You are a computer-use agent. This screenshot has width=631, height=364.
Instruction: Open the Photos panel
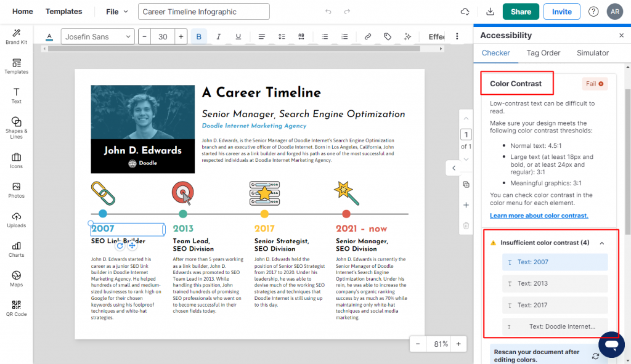tap(17, 190)
